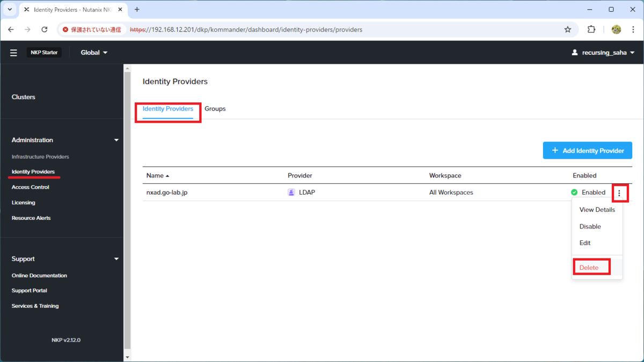
Task: Click the three-dot actions icon for nxad.go-lab.jp
Action: tap(619, 193)
